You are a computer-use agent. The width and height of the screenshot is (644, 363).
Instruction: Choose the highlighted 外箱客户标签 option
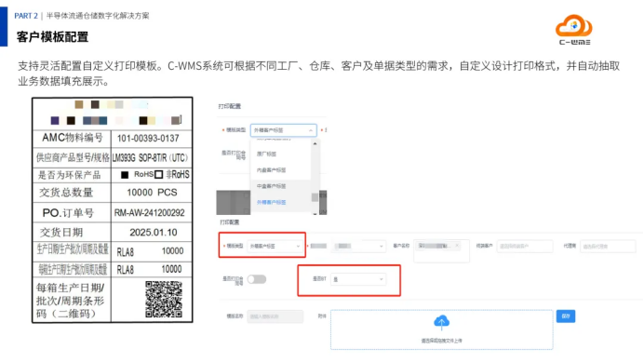point(271,202)
